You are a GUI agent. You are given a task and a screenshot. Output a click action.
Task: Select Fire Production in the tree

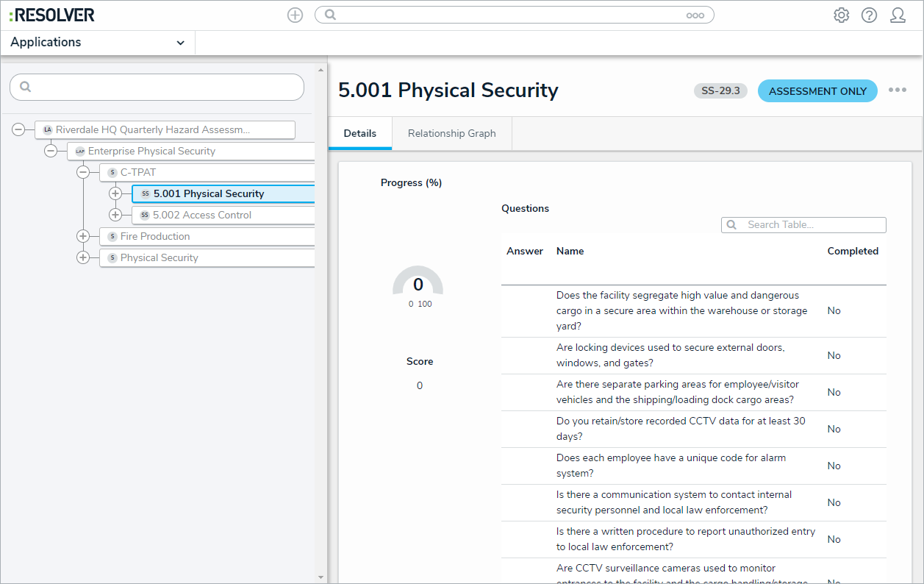click(x=207, y=236)
